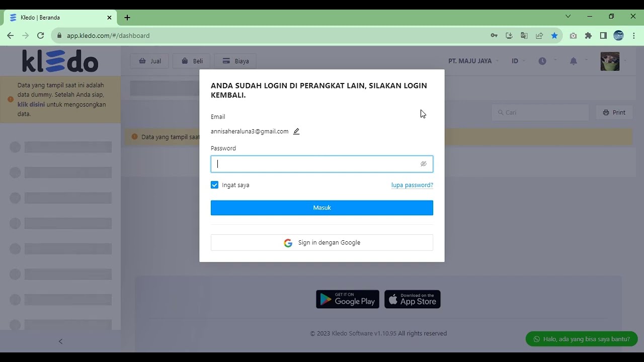The image size is (644, 362).
Task: Open the Biaya menu button
Action: [x=235, y=61]
